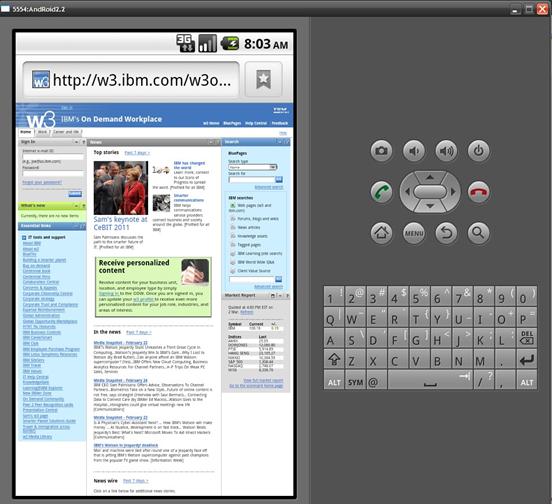
Task: Click the Submit button in Sign in panel
Action: point(75,194)
